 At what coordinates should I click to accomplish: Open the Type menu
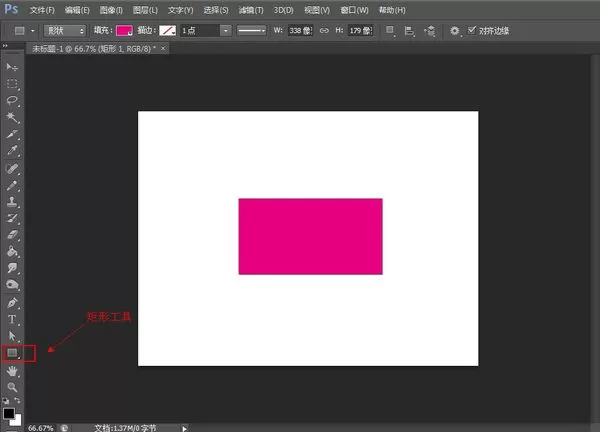180,10
